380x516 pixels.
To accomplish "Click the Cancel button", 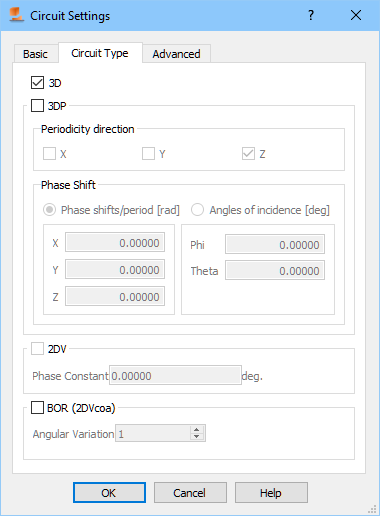I will tap(190, 492).
